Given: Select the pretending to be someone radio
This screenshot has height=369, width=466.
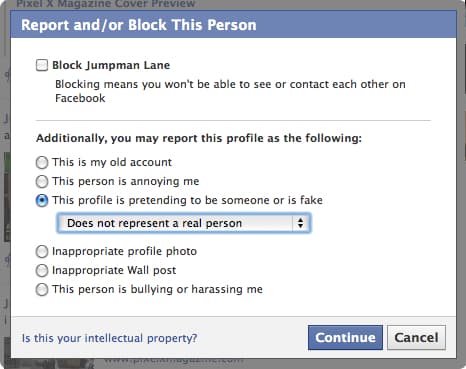Looking at the screenshot, I should pos(42,201).
